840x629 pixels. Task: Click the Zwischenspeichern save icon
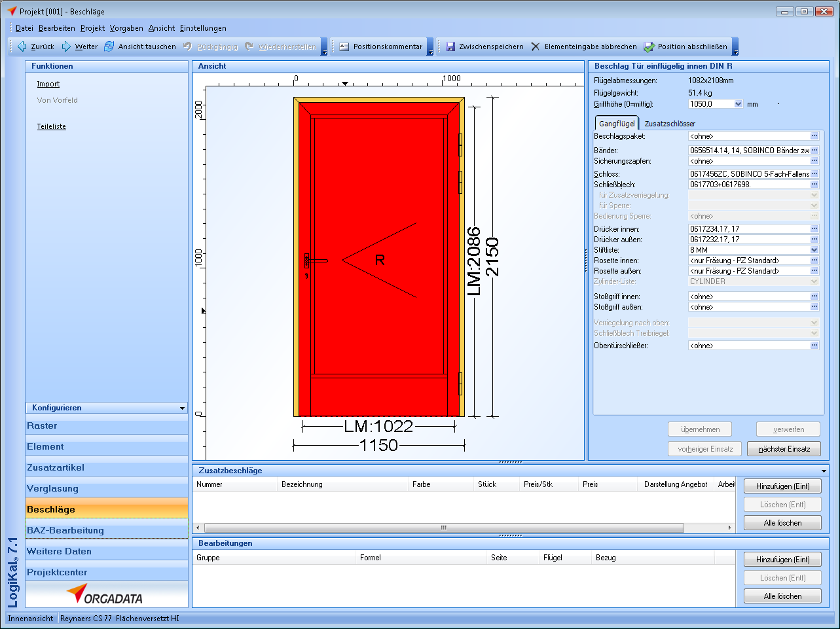click(450, 46)
